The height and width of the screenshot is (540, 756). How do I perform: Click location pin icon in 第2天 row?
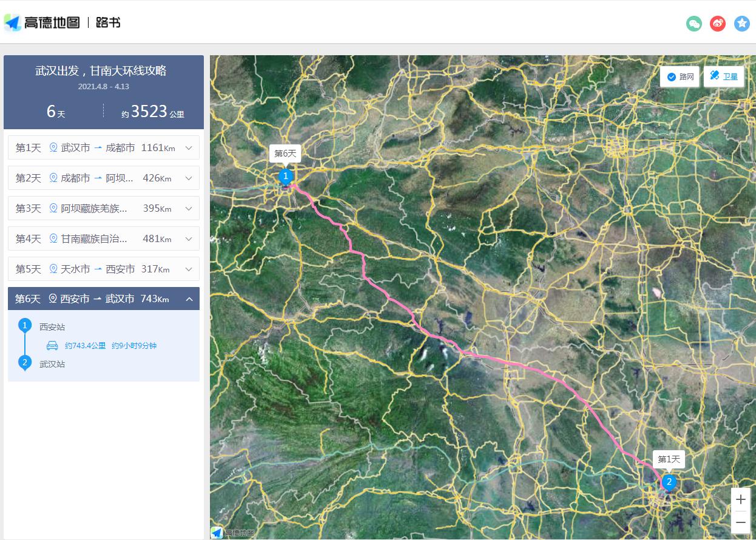click(x=53, y=178)
